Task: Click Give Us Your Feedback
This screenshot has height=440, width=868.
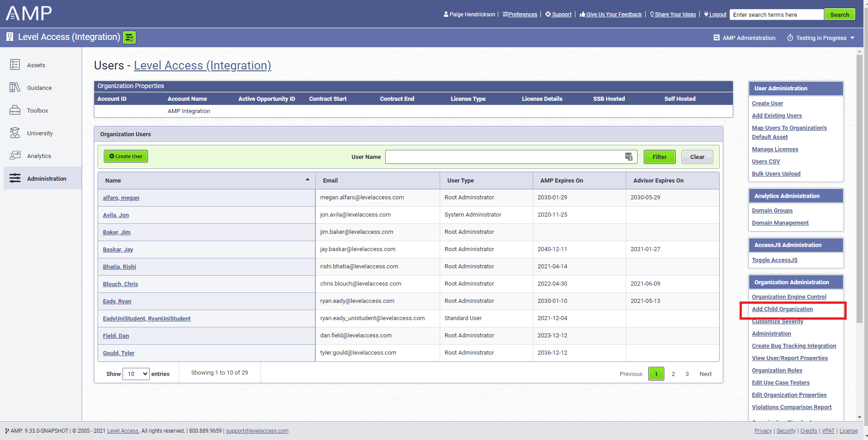Action: pos(611,15)
